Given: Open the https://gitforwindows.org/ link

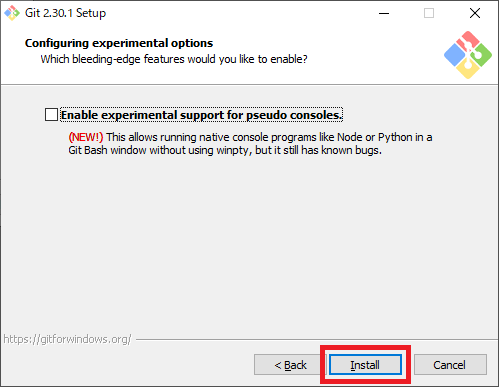Looking at the screenshot, I should point(67,339).
